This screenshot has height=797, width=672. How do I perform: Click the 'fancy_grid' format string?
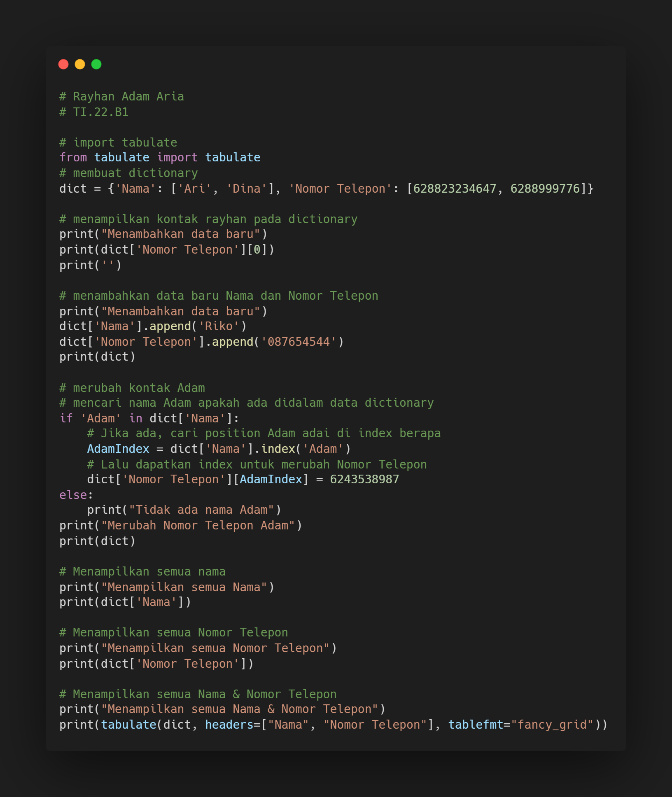point(550,725)
